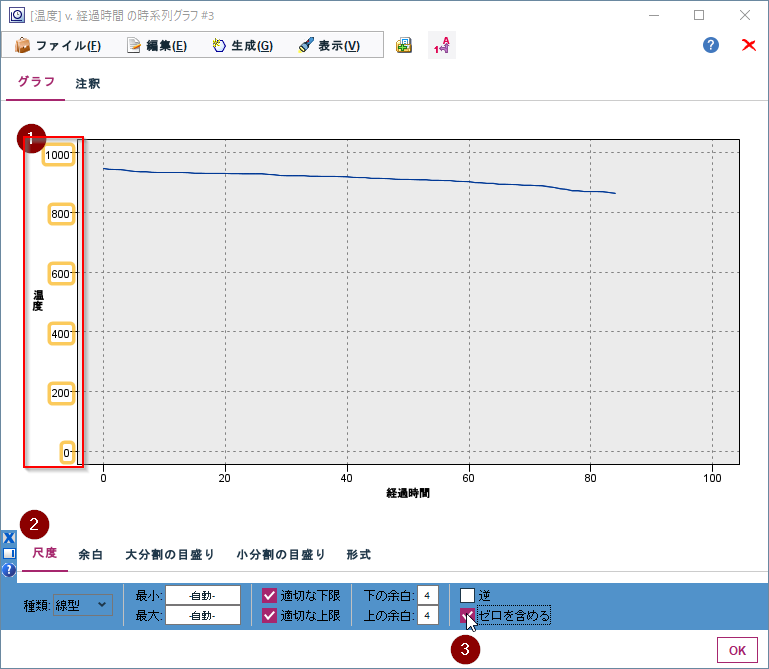
Task: Click the 最大 input field
Action: [x=203, y=616]
